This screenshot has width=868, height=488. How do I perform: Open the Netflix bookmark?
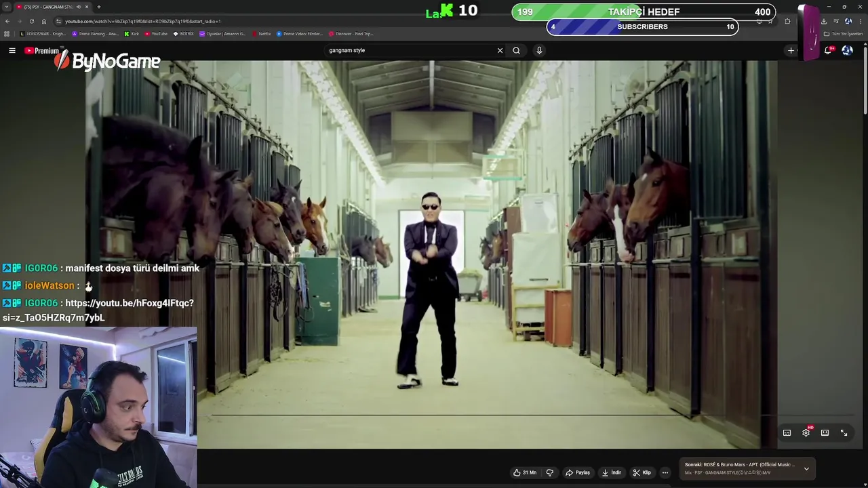(x=261, y=34)
